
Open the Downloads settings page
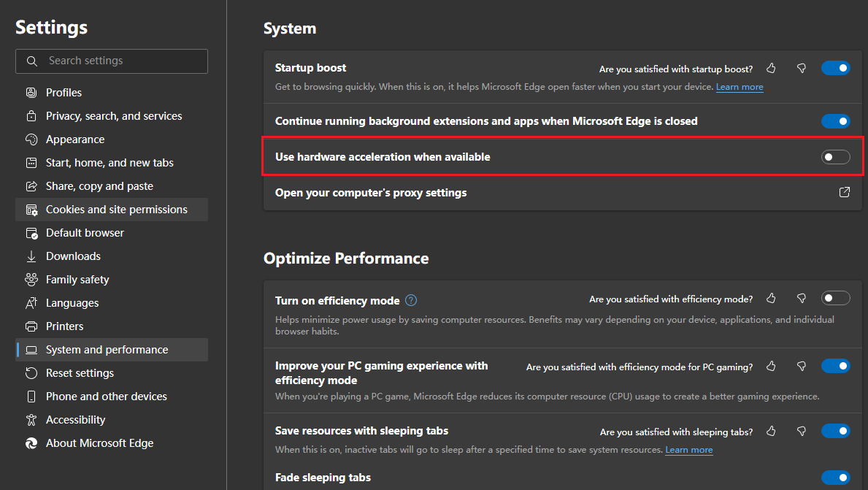[x=73, y=256]
